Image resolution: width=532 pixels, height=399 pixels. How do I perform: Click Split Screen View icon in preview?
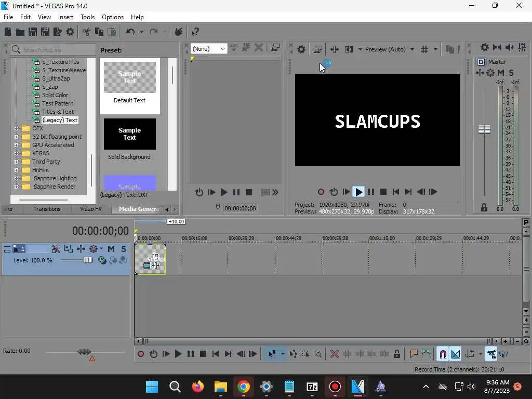pyautogui.click(x=349, y=49)
